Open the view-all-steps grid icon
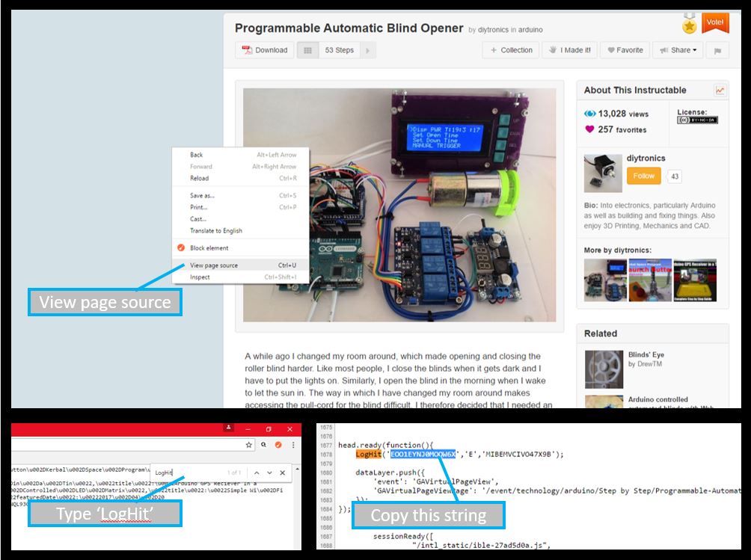 tap(307, 50)
